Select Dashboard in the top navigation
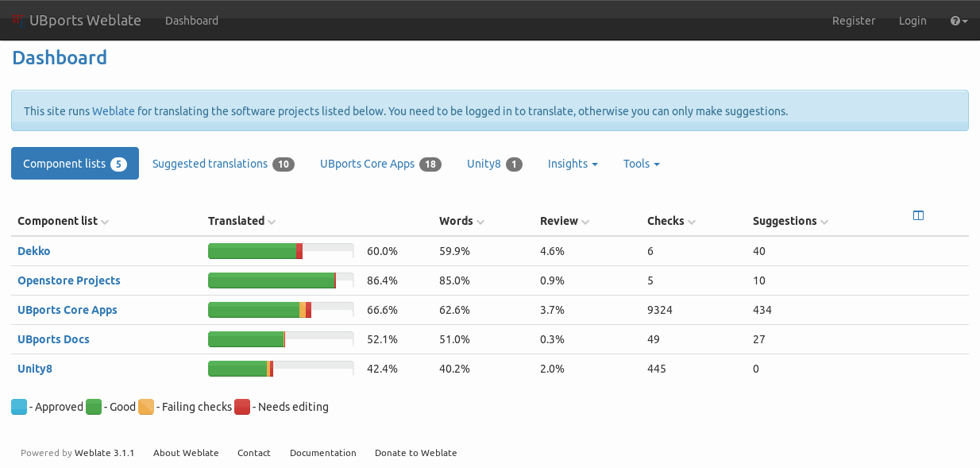 coord(191,21)
